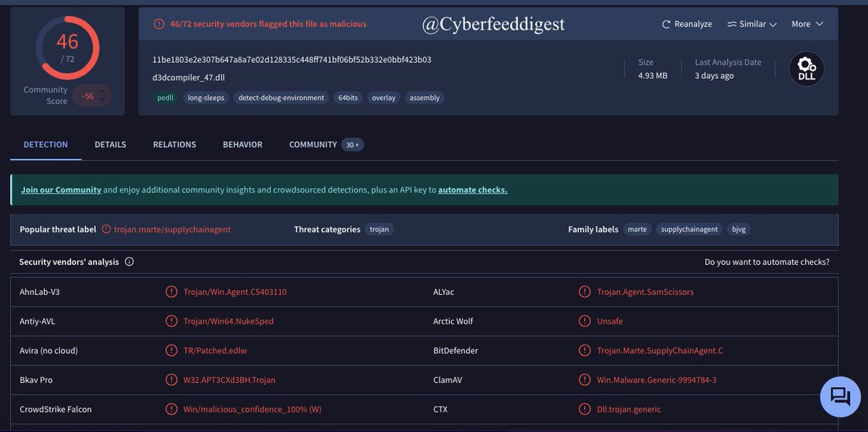This screenshot has height=432, width=868.
Task: Click trojan.marte/supplychainagent threat label
Action: (172, 229)
